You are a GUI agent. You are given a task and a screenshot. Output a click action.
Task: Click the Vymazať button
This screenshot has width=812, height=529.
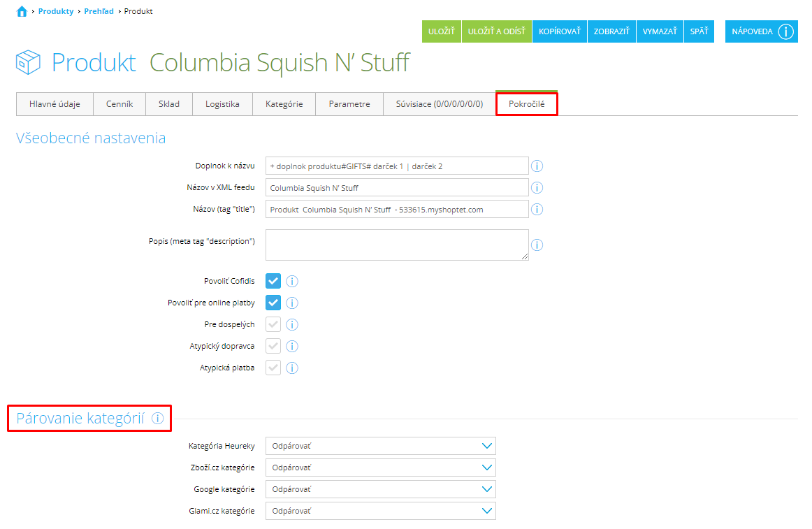click(660, 31)
